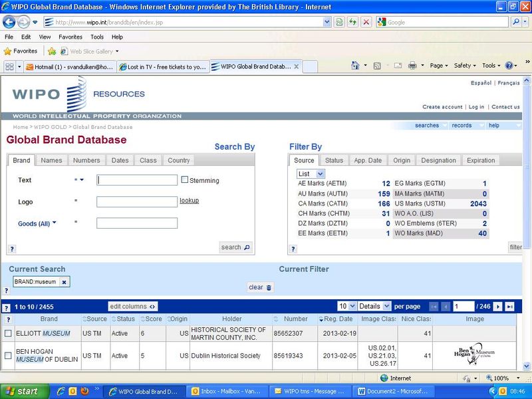532x399 pixels.
Task: Click the lookup link next to Logo
Action: (190, 201)
